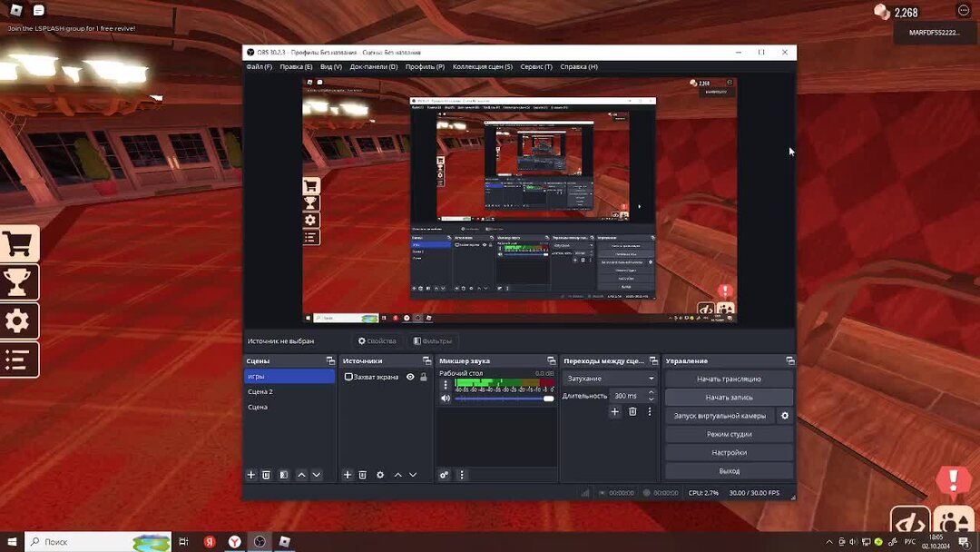980x552 pixels.
Task: Select Сцена in scenes list
Action: pyautogui.click(x=289, y=407)
